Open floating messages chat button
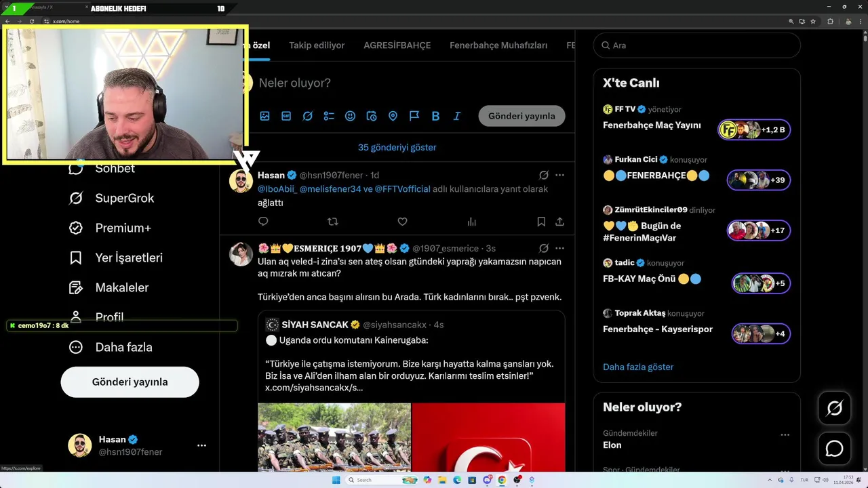The image size is (868, 488). coord(834,449)
